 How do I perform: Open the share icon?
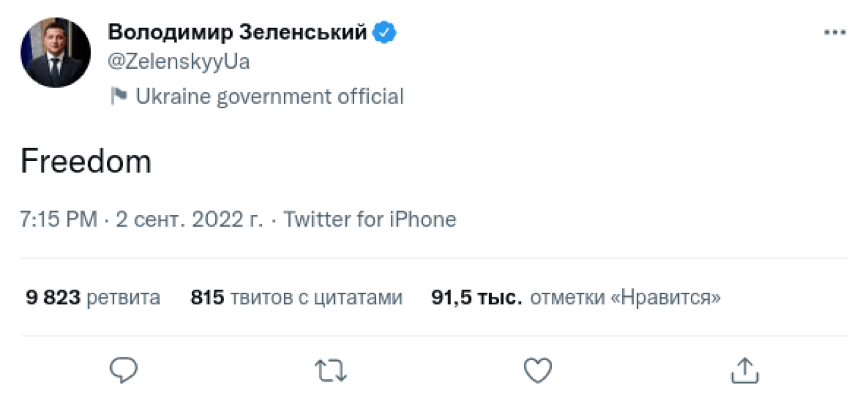click(x=746, y=368)
